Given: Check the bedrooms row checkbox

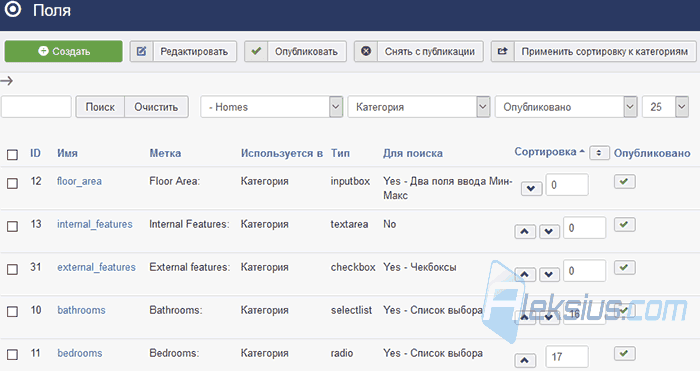Looking at the screenshot, I should point(12,354).
